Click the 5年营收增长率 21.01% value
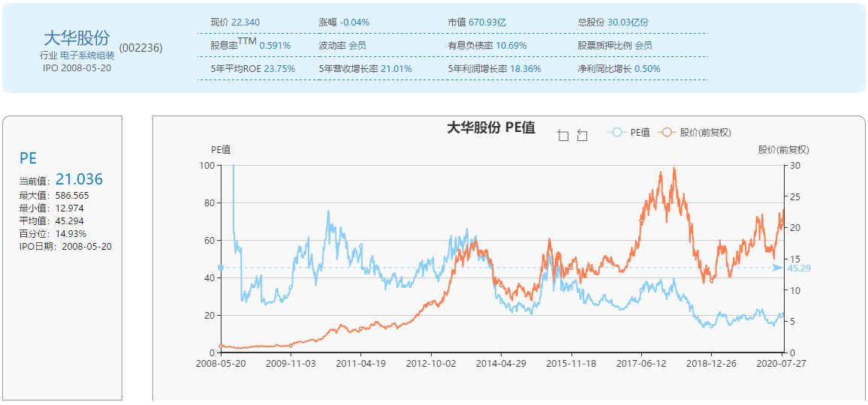Image resolution: width=868 pixels, height=405 pixels. [x=396, y=69]
